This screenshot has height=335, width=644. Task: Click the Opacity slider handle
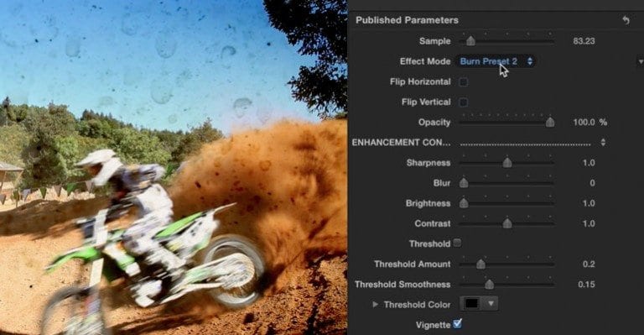(550, 122)
